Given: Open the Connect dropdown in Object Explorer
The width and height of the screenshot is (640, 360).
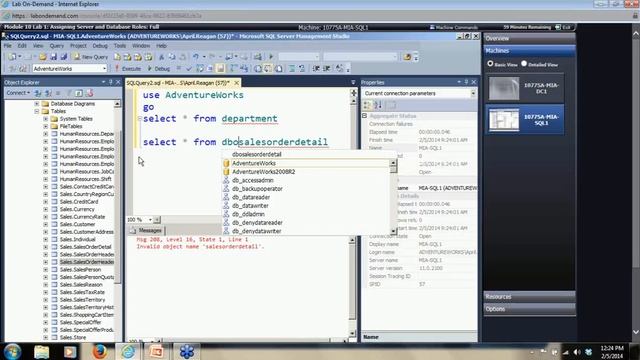Looking at the screenshot, I should 18,93.
